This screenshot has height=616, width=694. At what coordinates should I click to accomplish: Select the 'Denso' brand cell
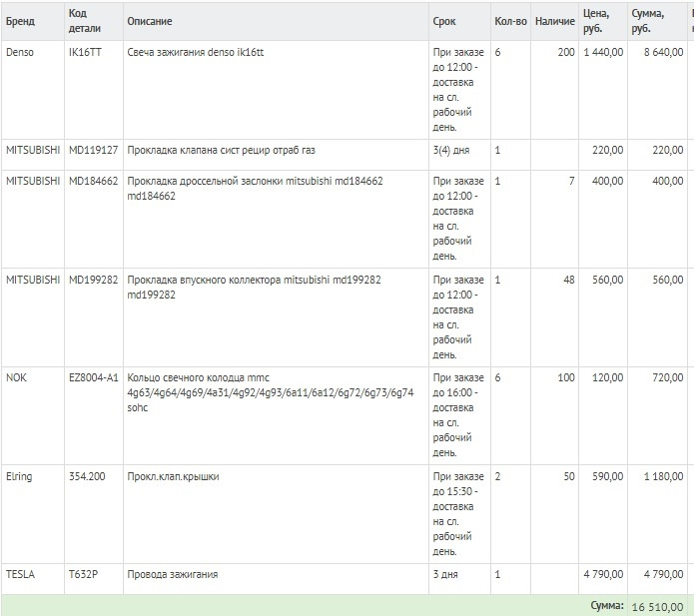pyautogui.click(x=20, y=52)
